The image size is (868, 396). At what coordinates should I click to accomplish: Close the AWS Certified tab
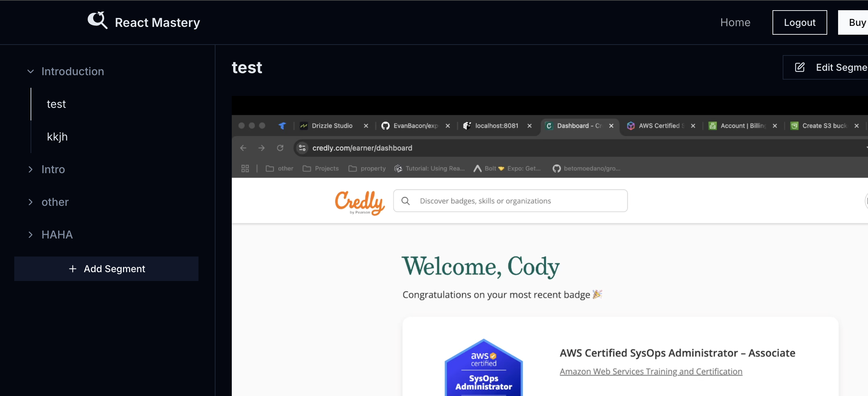tap(693, 126)
